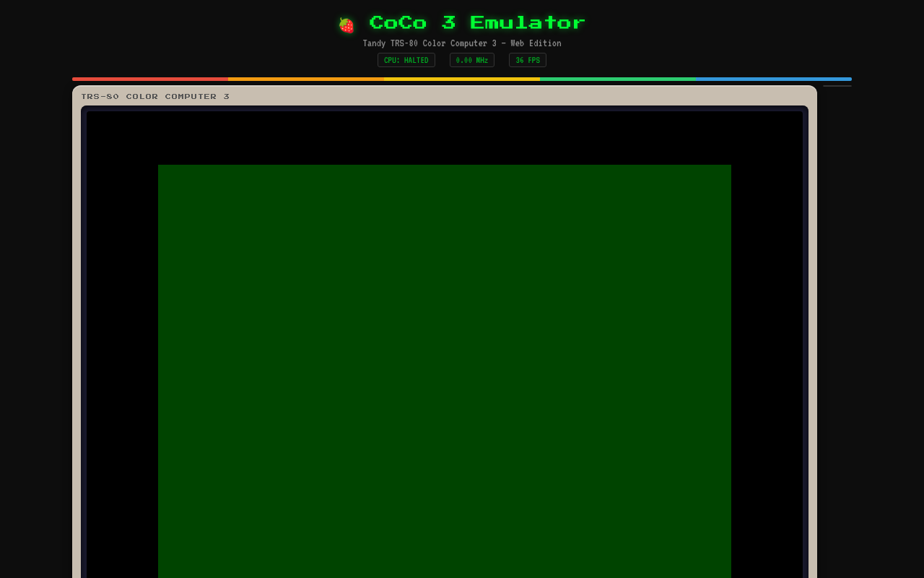Expand the monitor display panel
The height and width of the screenshot is (578, 924).
coord(445,340)
